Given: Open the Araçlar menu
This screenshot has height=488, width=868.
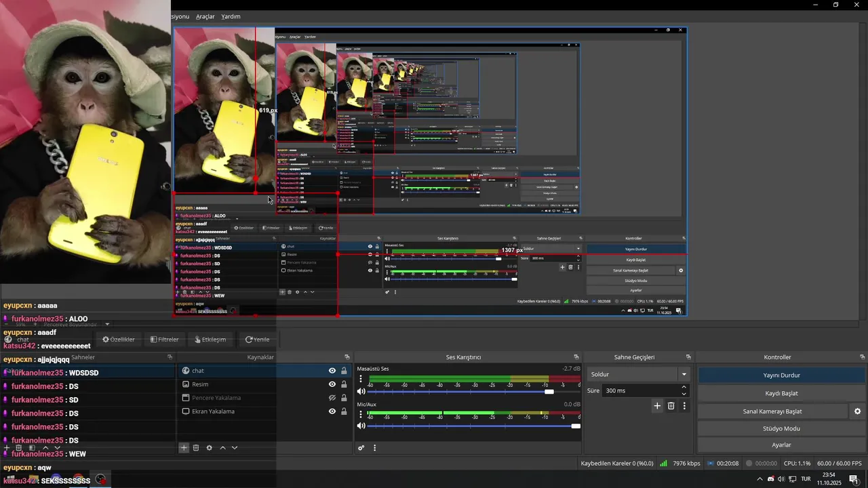Looking at the screenshot, I should click(x=205, y=16).
